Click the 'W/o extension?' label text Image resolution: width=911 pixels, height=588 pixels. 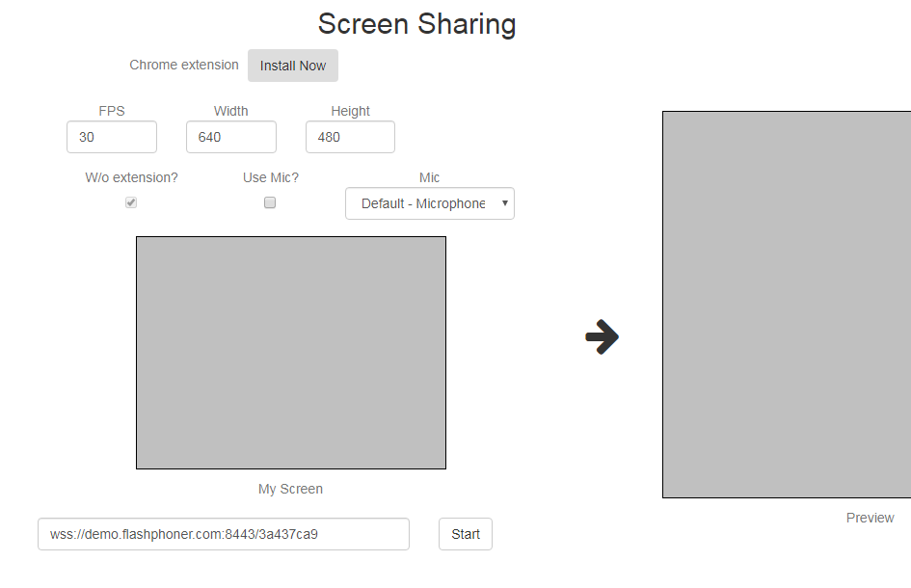click(131, 177)
